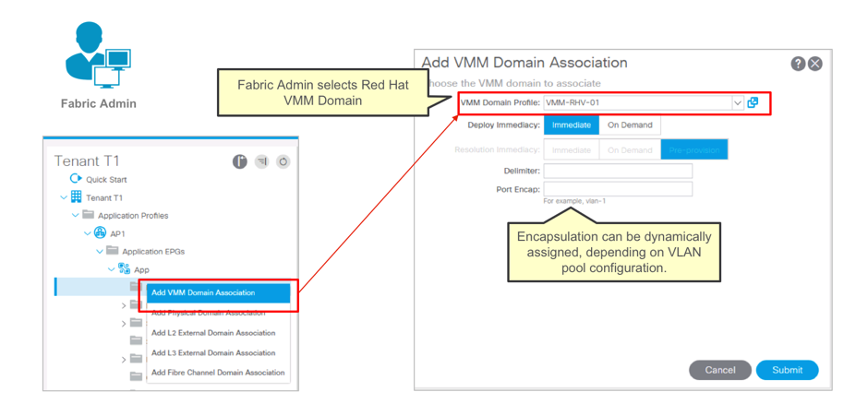Collapse the Application Profiles folder
Viewport: 868px width, 404px height.
76,216
